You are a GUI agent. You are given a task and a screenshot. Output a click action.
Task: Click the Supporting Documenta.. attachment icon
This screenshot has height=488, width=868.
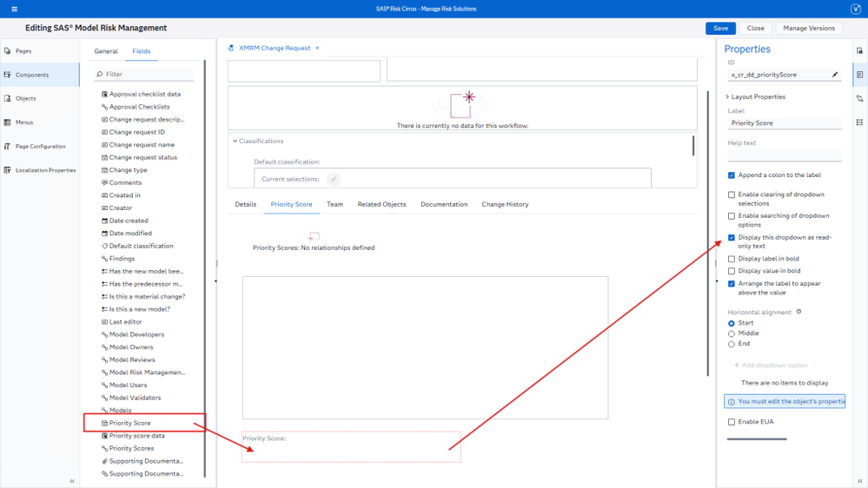pos(104,461)
